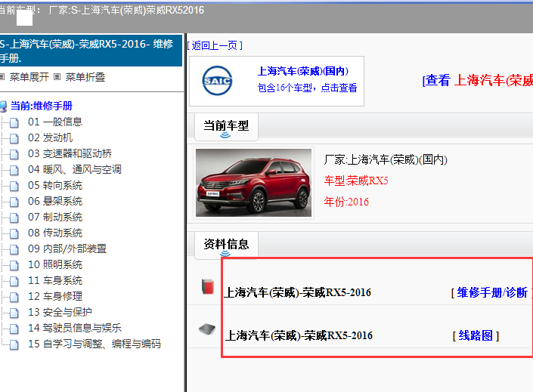Collapse all menus with 菜单折叠
Screen dimensions: 533x392
pos(85,77)
